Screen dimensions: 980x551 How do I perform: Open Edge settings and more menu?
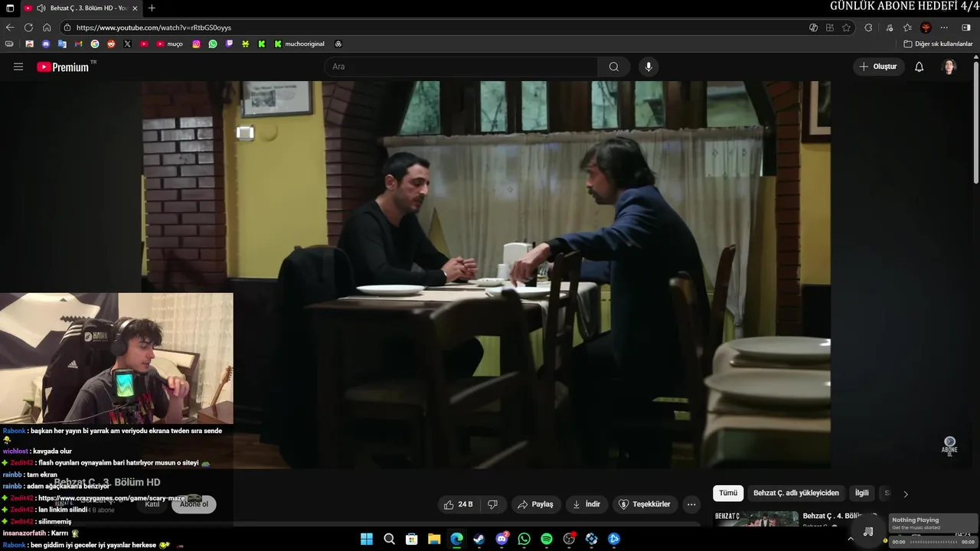944,28
